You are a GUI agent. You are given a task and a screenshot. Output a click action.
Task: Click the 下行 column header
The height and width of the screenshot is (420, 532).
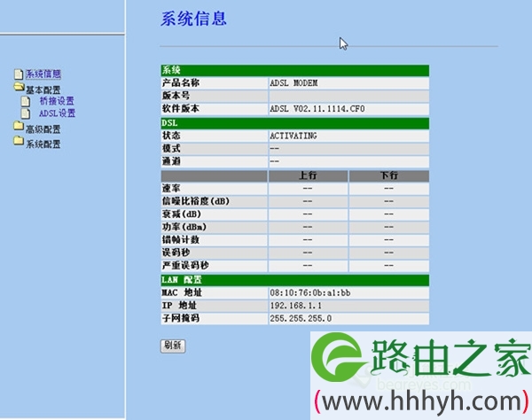pos(389,176)
